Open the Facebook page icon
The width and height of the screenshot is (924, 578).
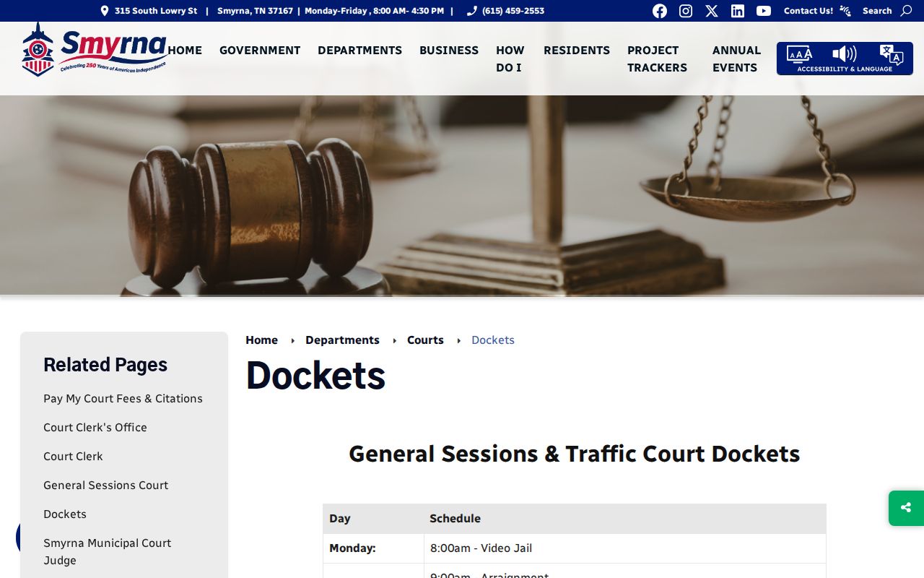(660, 11)
